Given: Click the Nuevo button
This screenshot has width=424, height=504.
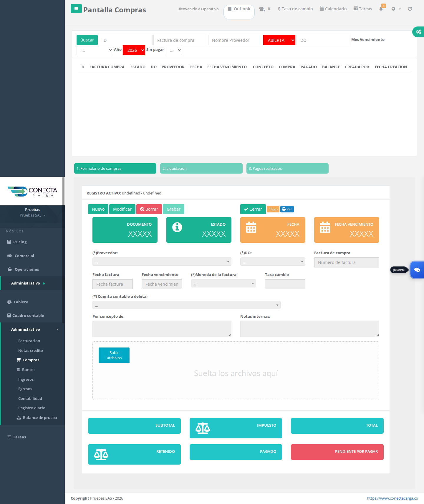Looking at the screenshot, I should tap(98, 209).
